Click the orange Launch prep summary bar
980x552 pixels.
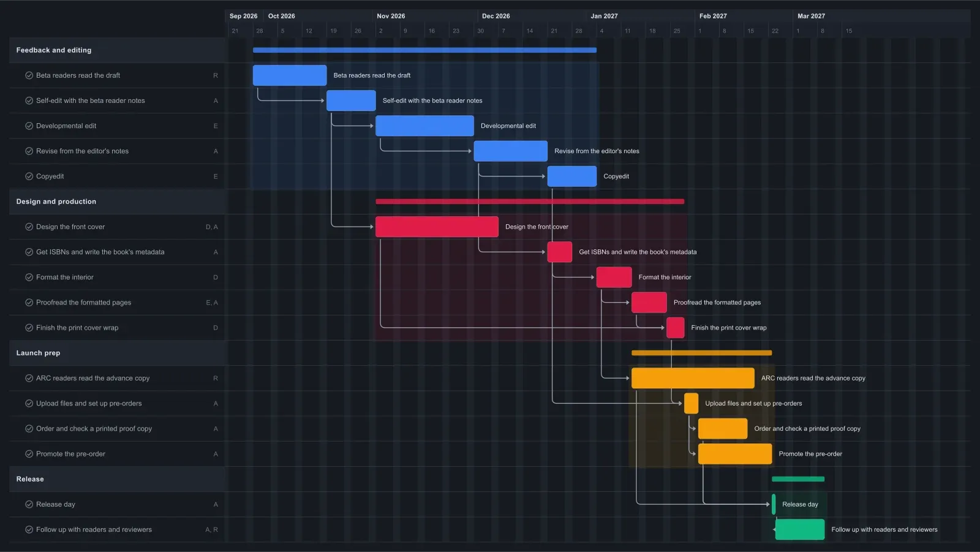pos(701,353)
